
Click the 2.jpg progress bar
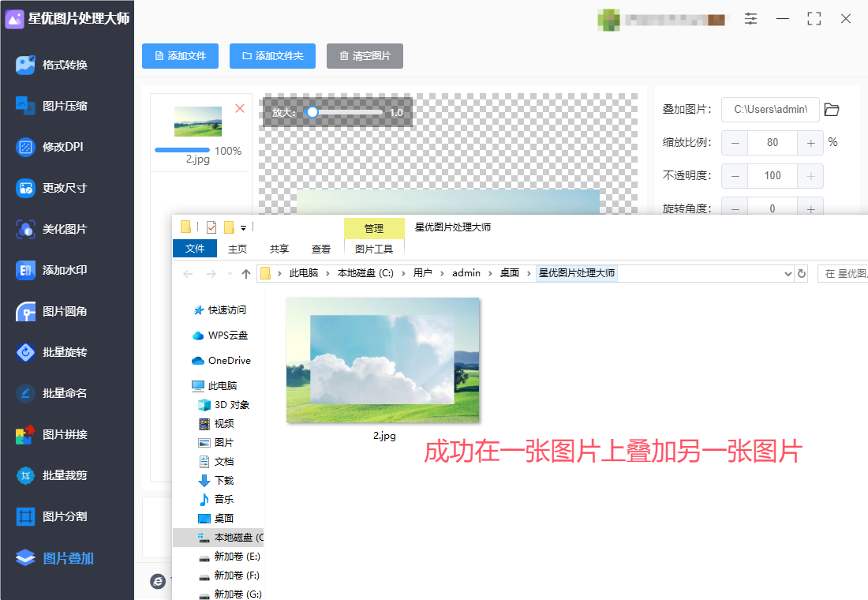182,150
